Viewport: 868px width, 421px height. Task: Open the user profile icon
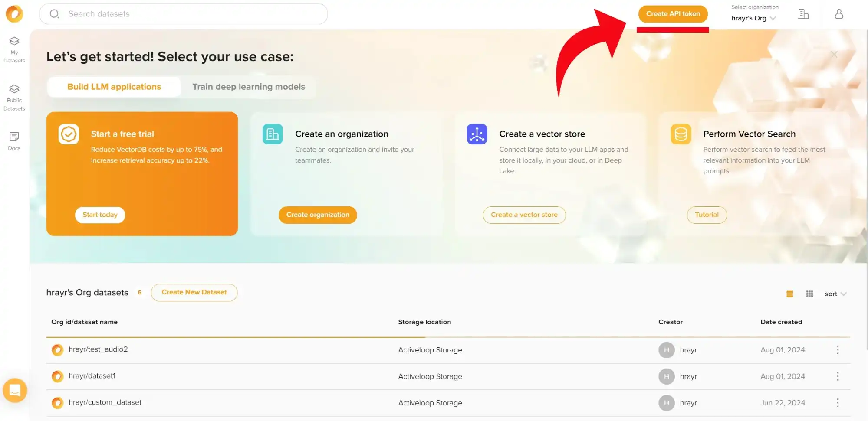tap(839, 14)
